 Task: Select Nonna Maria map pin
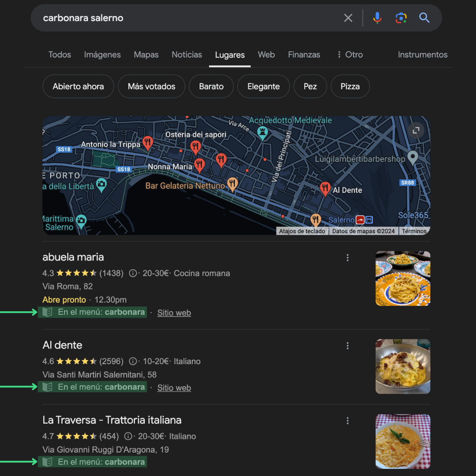tap(199, 165)
